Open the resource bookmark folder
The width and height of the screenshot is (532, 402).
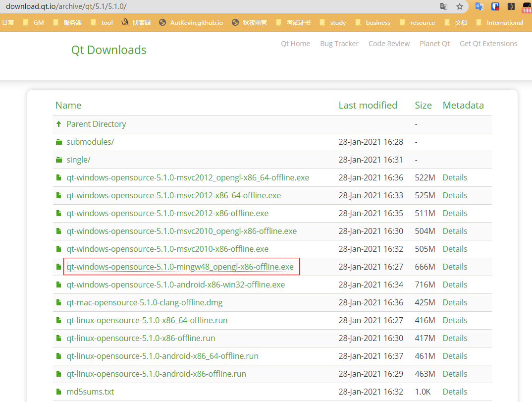[417, 22]
